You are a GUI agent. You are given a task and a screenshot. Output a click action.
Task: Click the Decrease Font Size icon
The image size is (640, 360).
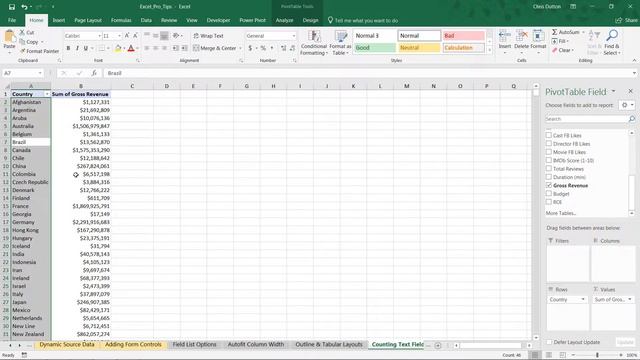point(136,36)
